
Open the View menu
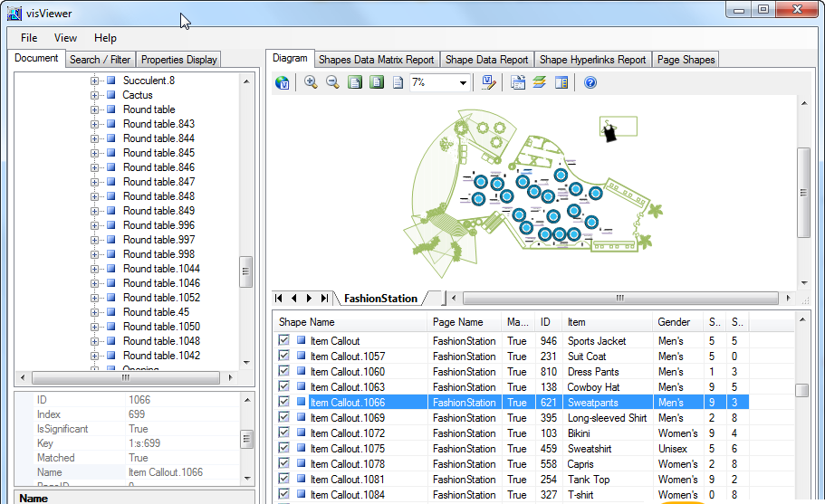65,38
